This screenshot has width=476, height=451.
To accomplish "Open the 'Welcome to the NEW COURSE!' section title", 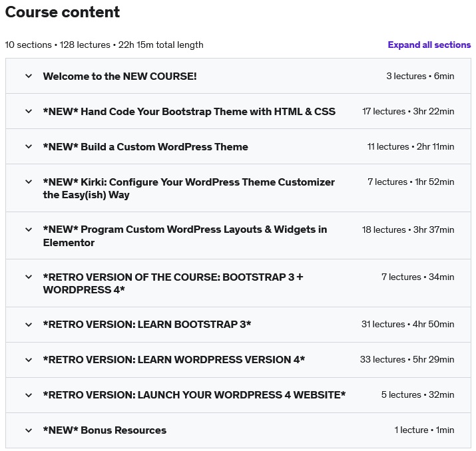I will coord(120,76).
